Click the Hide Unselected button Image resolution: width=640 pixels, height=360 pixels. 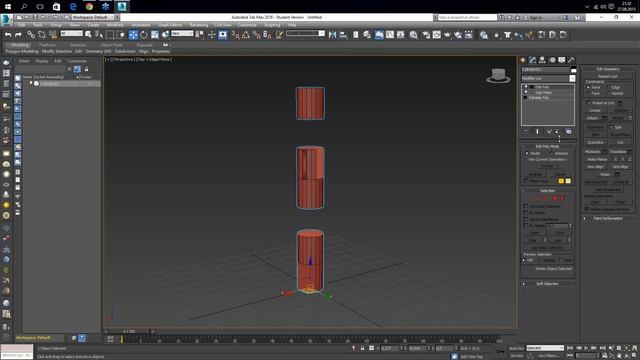point(607,190)
